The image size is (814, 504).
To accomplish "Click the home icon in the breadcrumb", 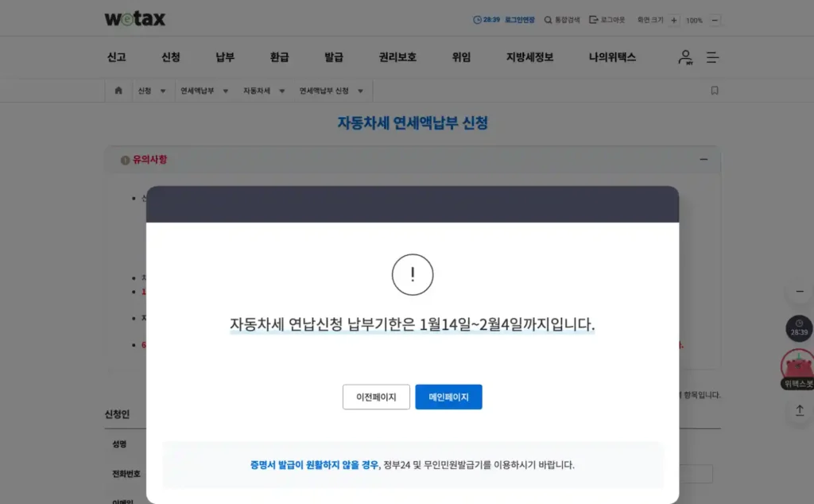I will pyautogui.click(x=118, y=90).
